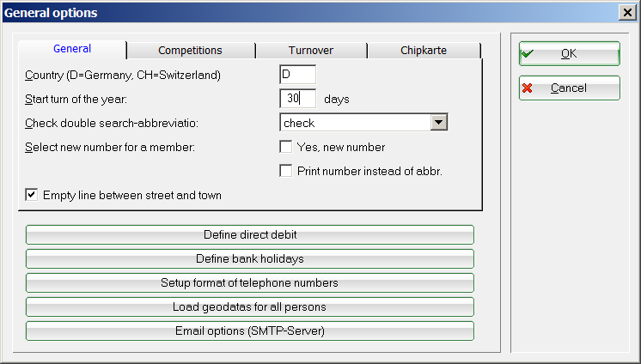
Task: Click the dialog title bar 'General options'
Action: [258, 12]
